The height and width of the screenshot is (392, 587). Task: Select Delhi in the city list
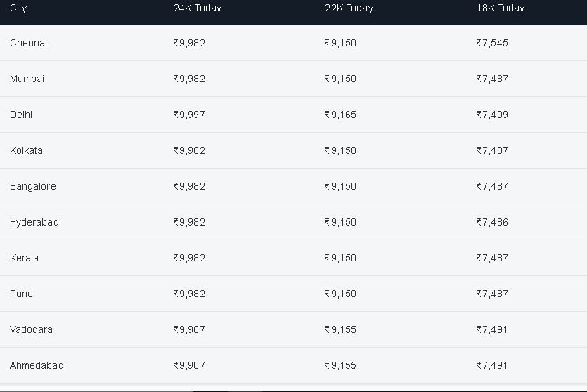21,115
